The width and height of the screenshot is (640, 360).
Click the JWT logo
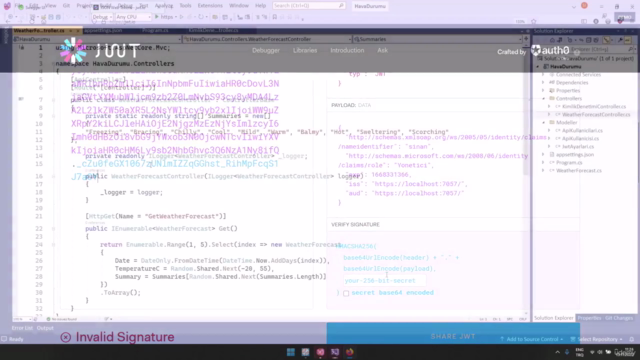click(100, 51)
